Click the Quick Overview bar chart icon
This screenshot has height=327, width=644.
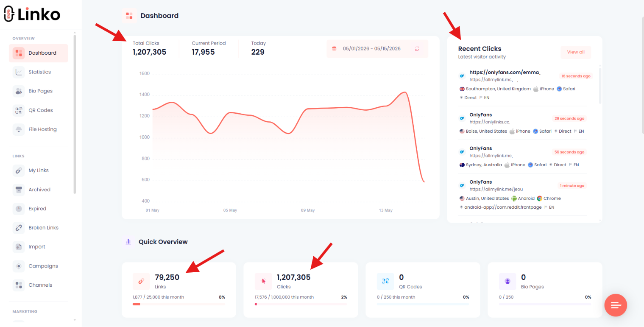pos(128,242)
